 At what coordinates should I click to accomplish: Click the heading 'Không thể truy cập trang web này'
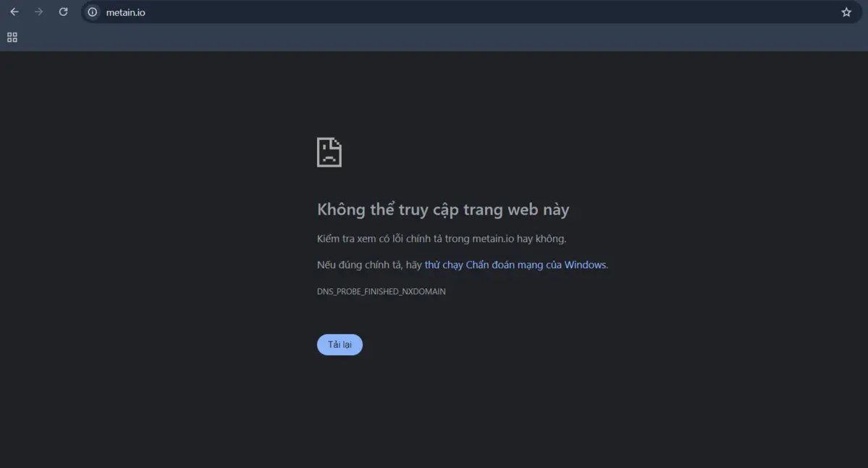(x=443, y=209)
